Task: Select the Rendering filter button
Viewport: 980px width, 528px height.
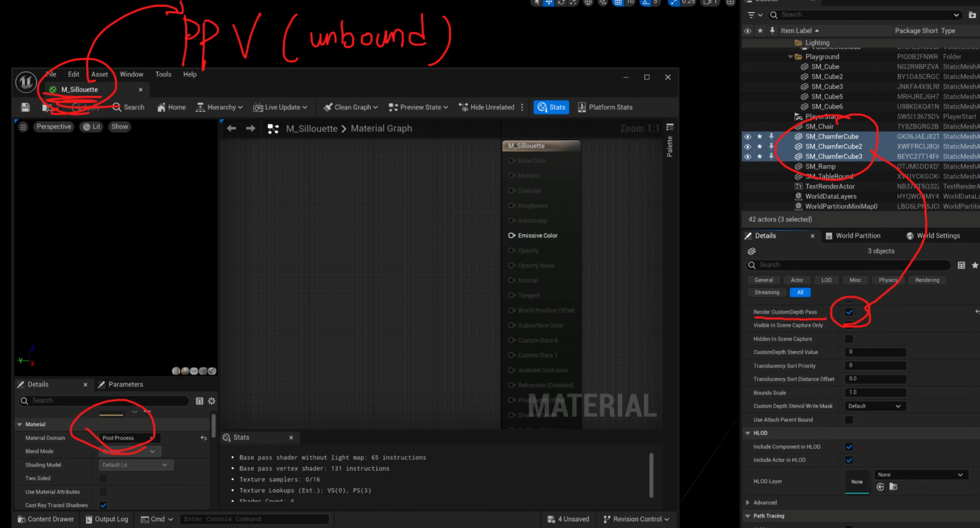Action: pyautogui.click(x=927, y=280)
